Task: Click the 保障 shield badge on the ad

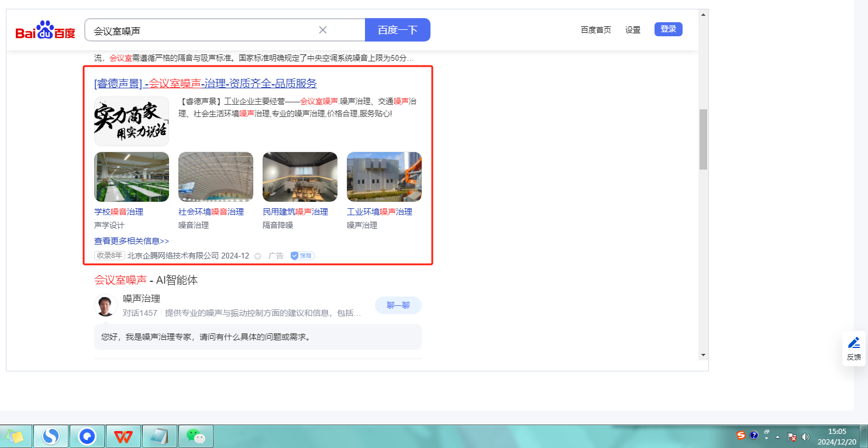Action: pyautogui.click(x=303, y=256)
